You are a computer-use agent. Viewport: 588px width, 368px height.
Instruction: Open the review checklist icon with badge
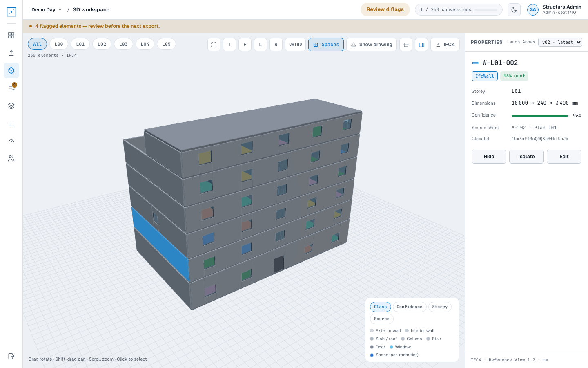[11, 88]
